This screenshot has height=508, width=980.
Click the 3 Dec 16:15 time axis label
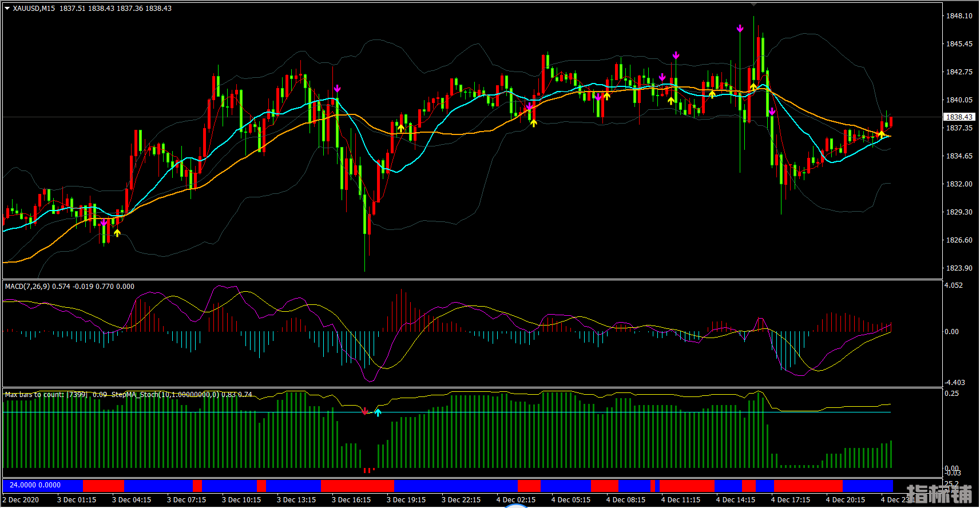click(351, 499)
